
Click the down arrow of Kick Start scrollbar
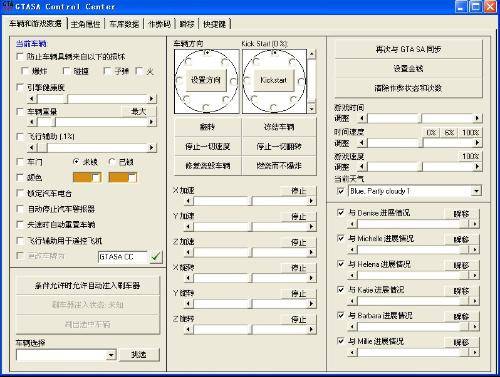[x=311, y=108]
